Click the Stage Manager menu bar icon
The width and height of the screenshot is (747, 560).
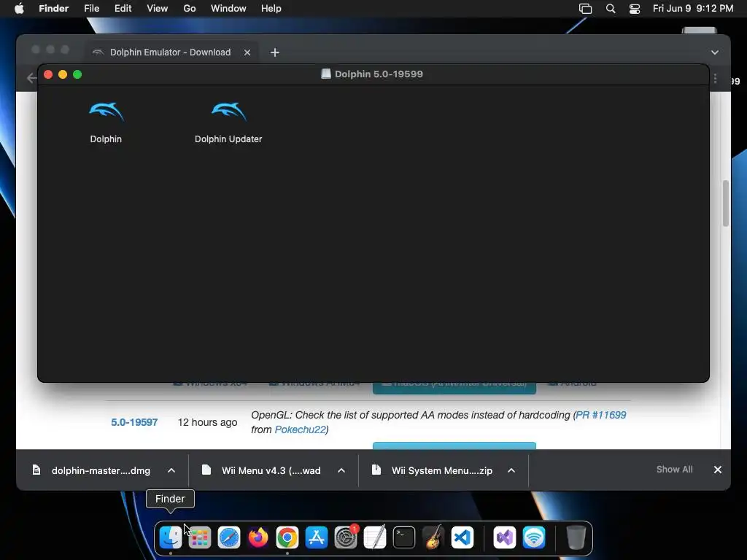[586, 9]
